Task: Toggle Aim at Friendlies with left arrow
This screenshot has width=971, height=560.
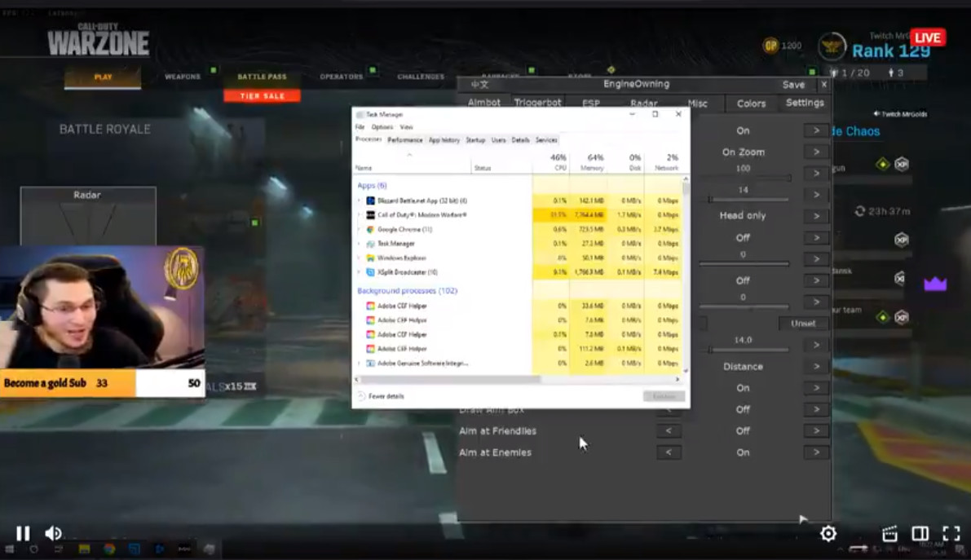Action: 669,430
